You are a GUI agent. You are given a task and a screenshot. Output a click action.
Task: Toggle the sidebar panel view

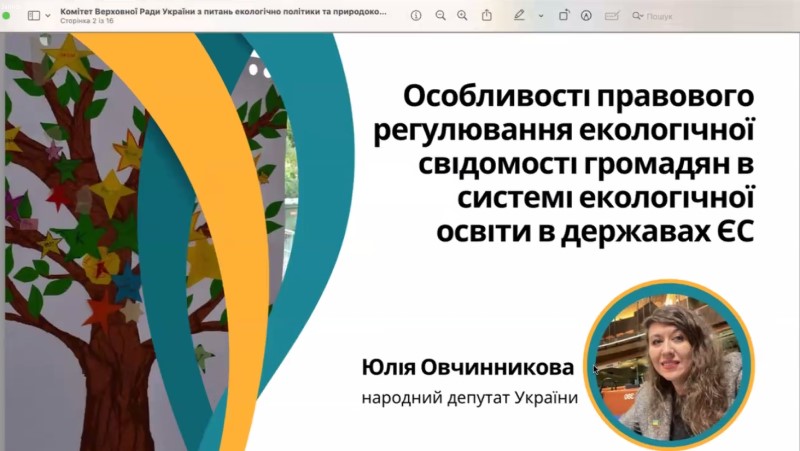(33, 15)
